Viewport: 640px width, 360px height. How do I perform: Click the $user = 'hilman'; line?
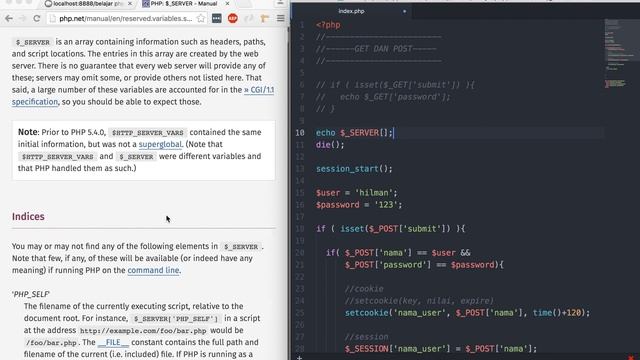pos(356,193)
